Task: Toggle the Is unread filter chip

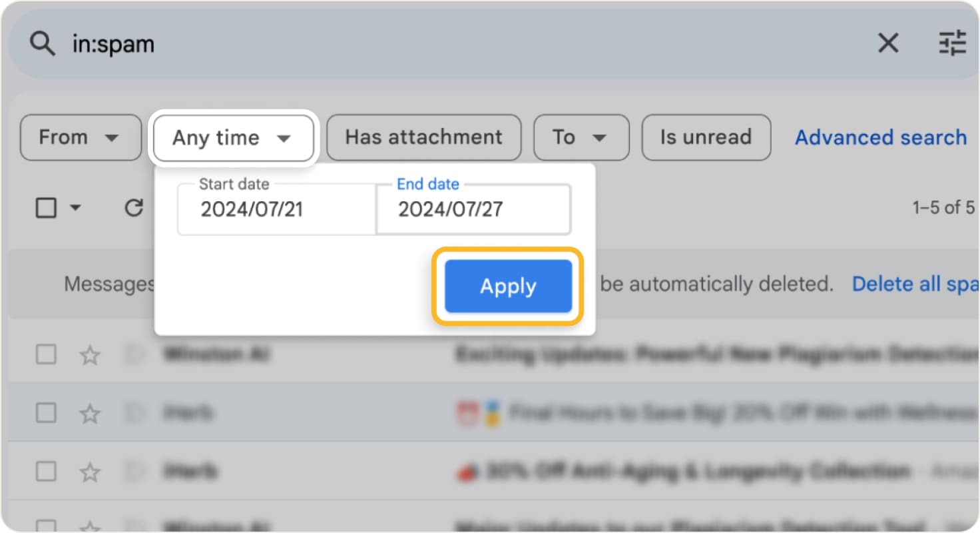Action: coord(706,138)
